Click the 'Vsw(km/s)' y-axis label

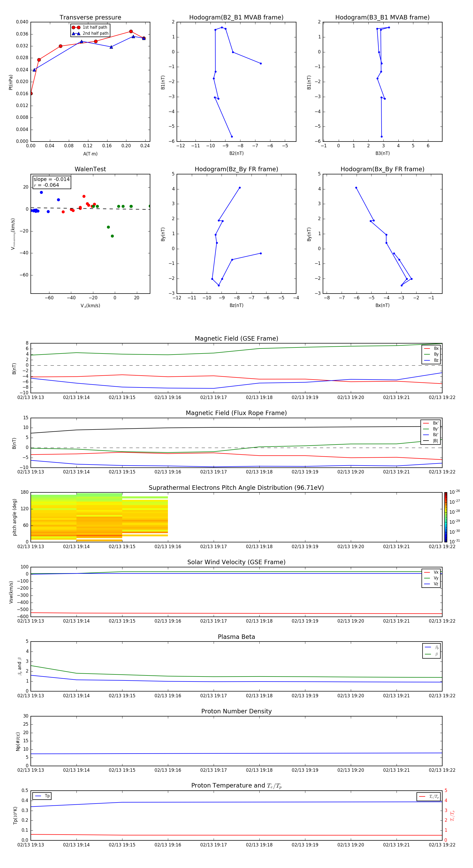coord(11,592)
